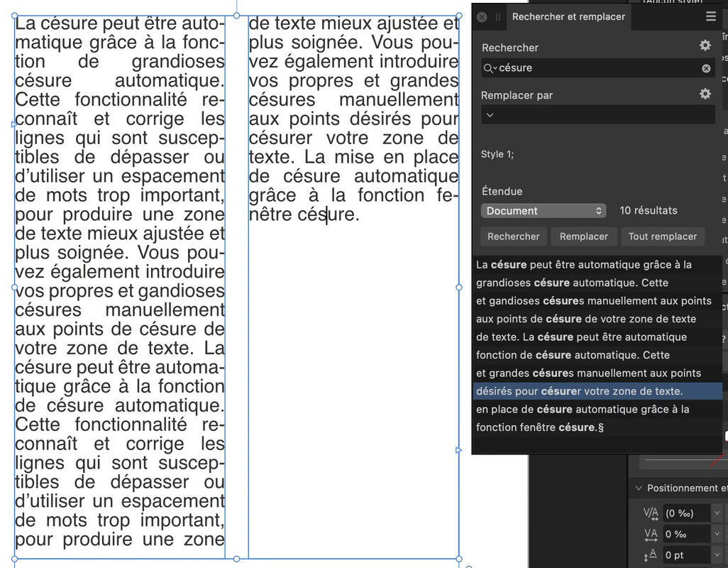Viewport: 728px width, 568px height.
Task: Click the text frame bottom center handle
Action: pos(237,559)
